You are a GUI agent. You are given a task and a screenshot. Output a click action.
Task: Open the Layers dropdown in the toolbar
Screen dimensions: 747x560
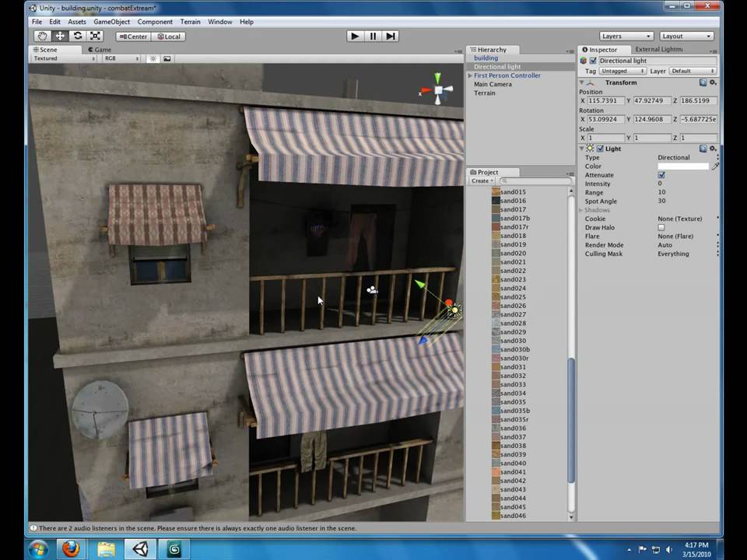625,36
